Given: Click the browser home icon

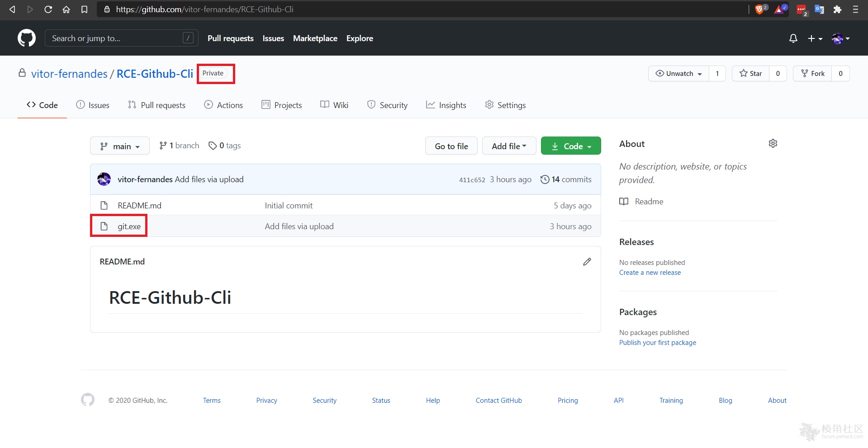Looking at the screenshot, I should (x=66, y=9).
